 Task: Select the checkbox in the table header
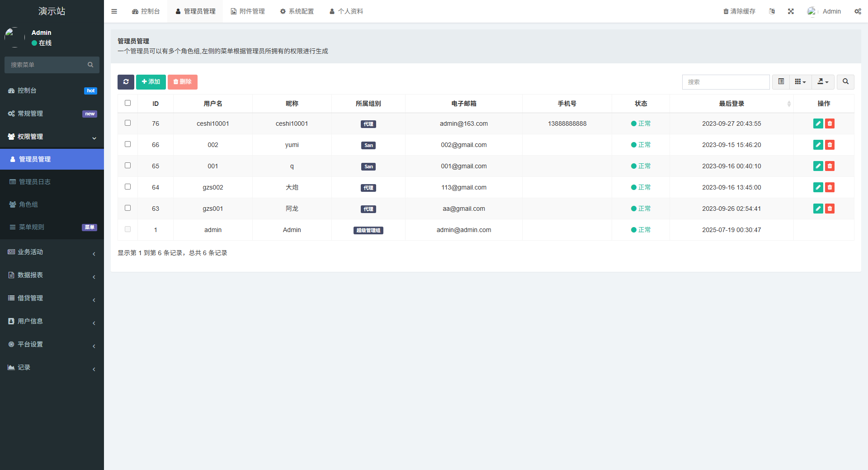(127, 103)
